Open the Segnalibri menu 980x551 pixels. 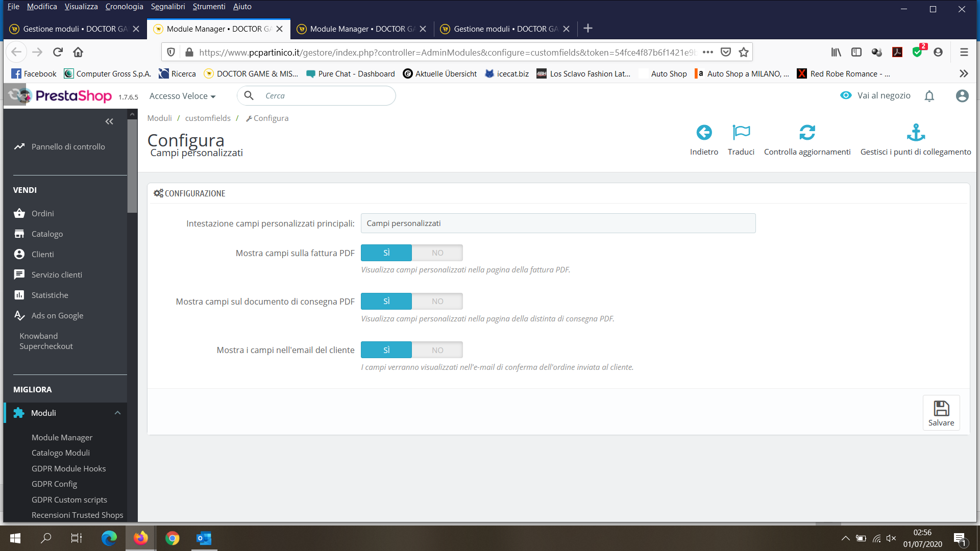click(167, 7)
